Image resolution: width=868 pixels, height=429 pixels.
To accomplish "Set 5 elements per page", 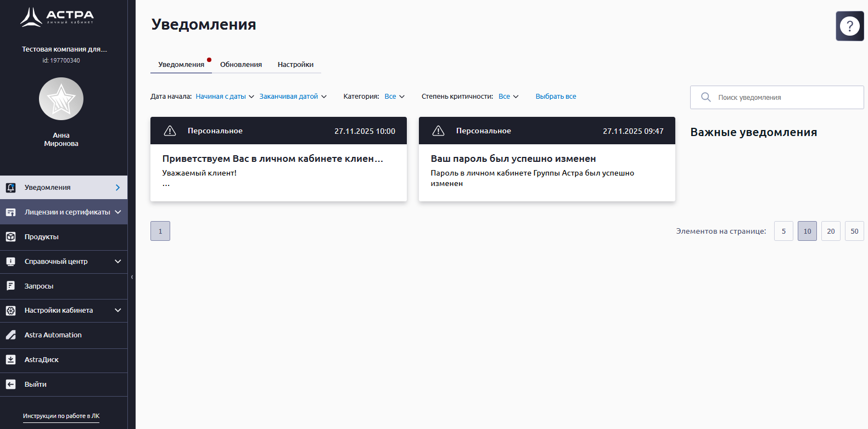I will click(783, 231).
